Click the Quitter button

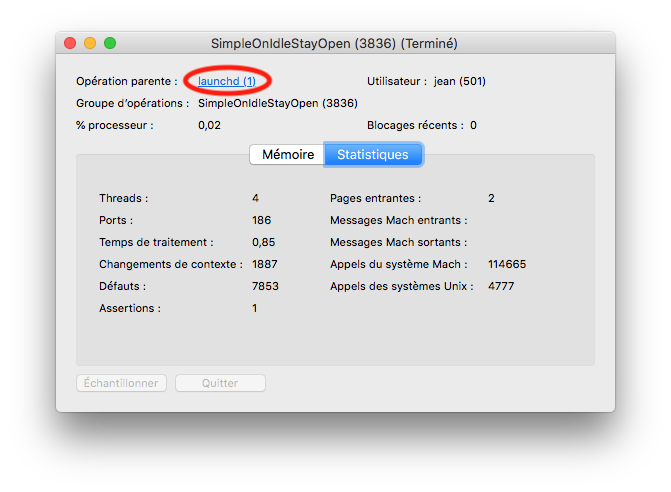220,383
